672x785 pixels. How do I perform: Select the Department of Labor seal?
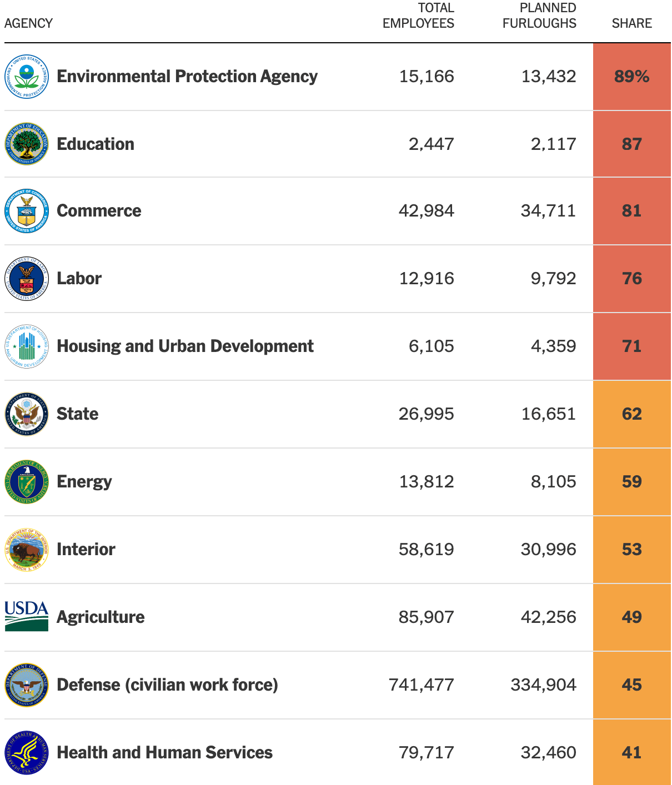[27, 279]
